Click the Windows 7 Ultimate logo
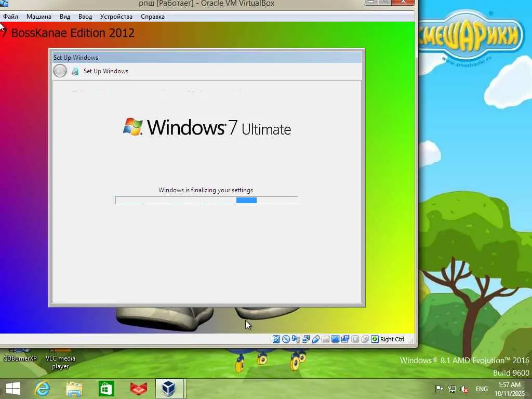This screenshot has width=532, height=399. (x=207, y=128)
